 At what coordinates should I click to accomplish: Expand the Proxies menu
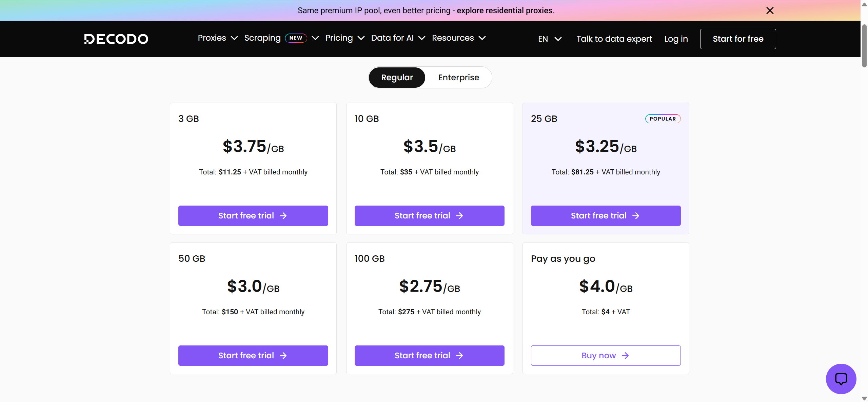coord(218,38)
